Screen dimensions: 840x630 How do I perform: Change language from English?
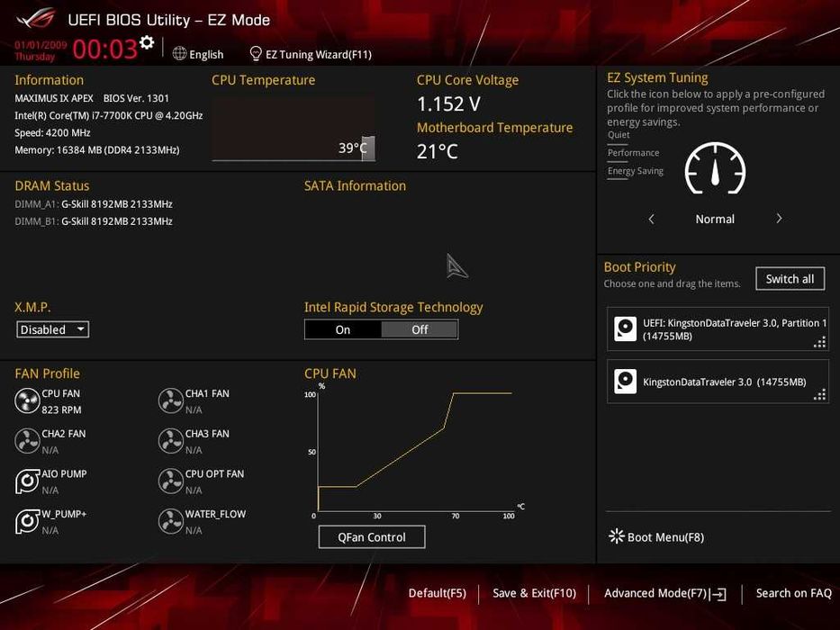pos(206,54)
